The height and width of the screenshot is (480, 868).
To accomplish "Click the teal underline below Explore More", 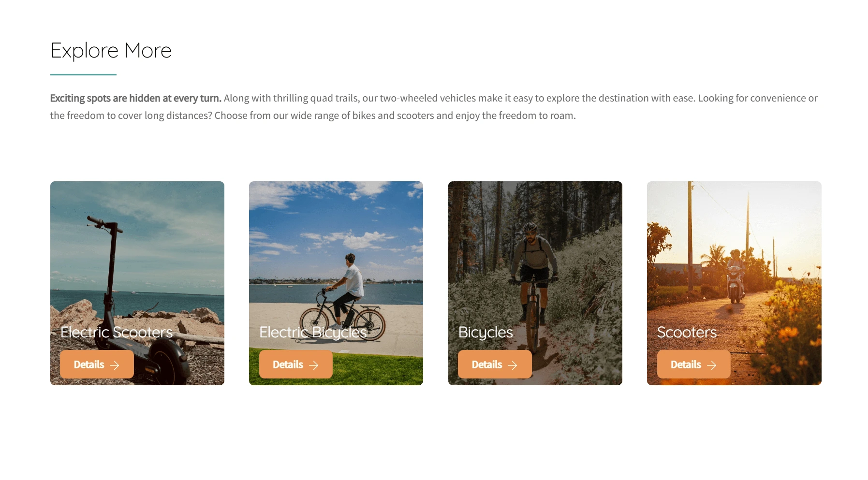I will pos(83,74).
